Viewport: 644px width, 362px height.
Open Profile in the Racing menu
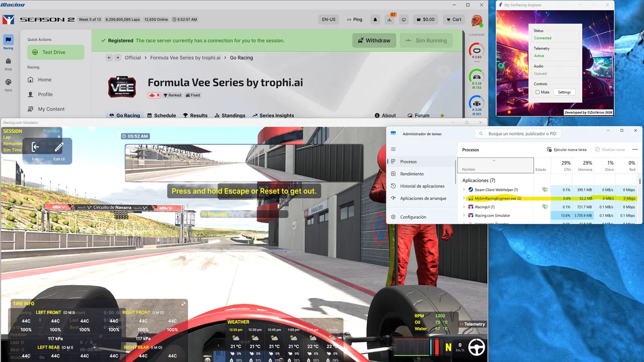pos(45,94)
